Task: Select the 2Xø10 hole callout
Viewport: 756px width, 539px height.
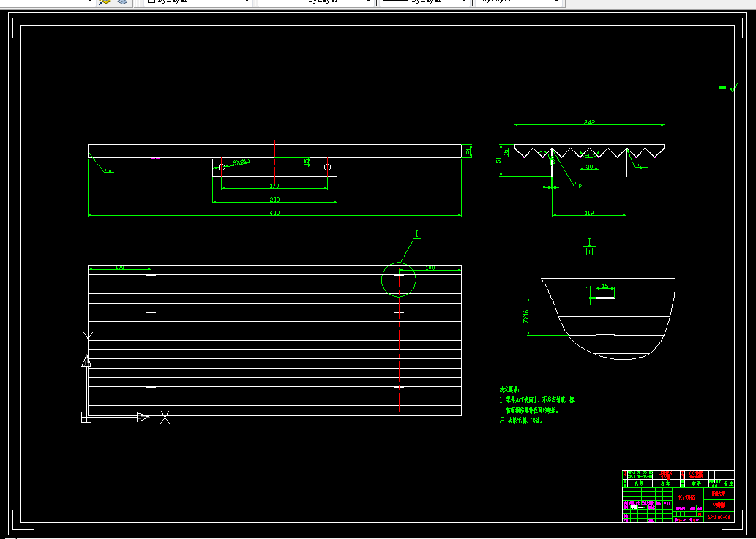Action: (x=241, y=162)
